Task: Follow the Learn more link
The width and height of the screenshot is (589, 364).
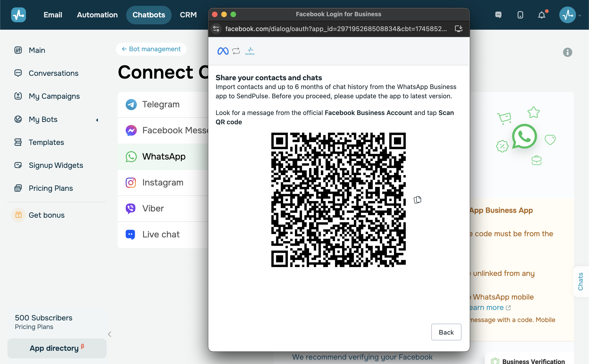Action: coord(490,307)
